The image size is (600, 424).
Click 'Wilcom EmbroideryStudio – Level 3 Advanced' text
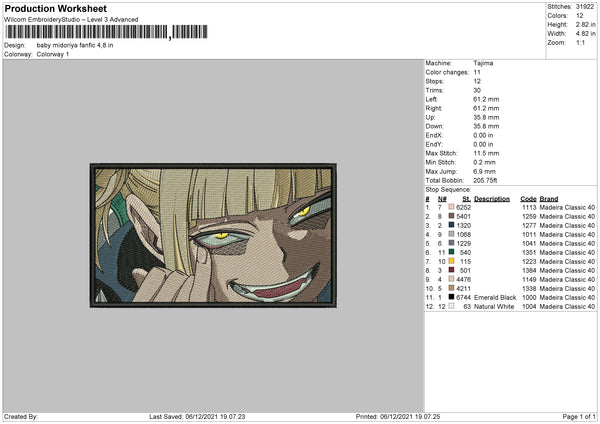pyautogui.click(x=71, y=20)
